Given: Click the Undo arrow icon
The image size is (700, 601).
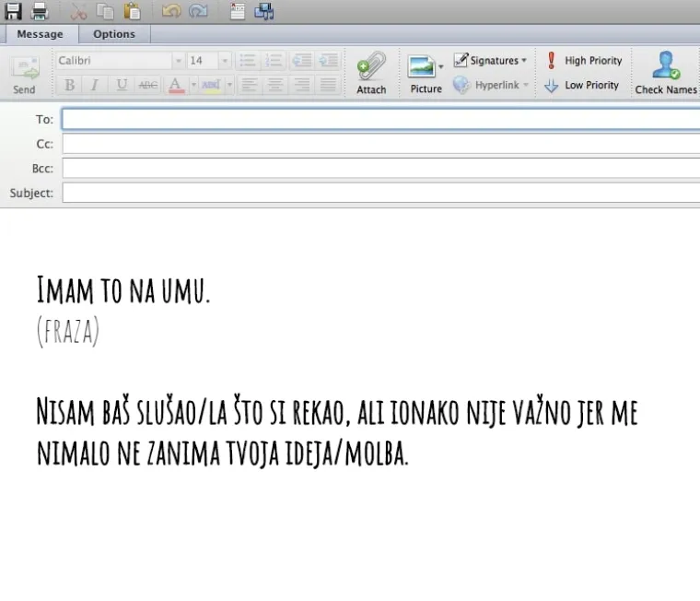Looking at the screenshot, I should coord(170,11).
